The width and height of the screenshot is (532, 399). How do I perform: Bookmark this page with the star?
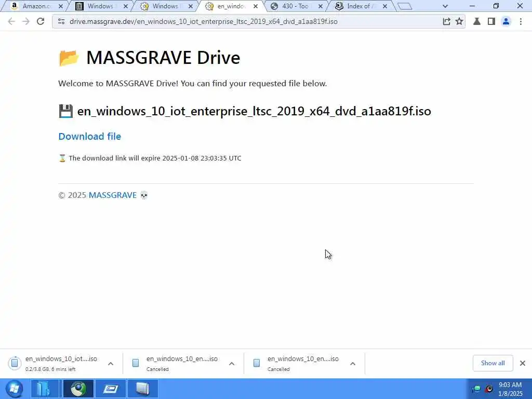pyautogui.click(x=459, y=21)
